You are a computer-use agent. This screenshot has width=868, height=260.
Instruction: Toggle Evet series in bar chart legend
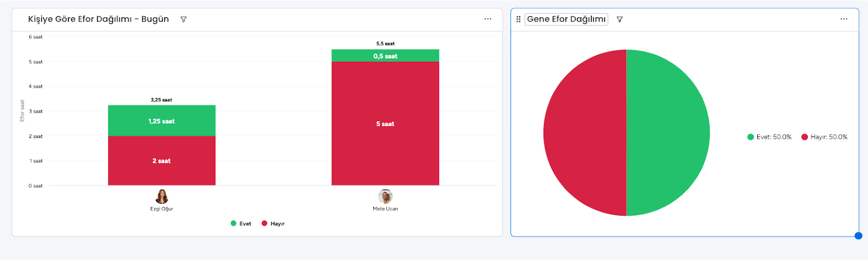(x=241, y=223)
